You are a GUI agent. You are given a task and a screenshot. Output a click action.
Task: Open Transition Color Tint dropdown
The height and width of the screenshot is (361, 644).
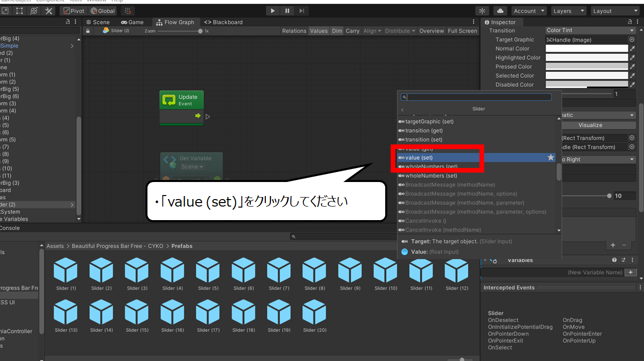pyautogui.click(x=591, y=31)
